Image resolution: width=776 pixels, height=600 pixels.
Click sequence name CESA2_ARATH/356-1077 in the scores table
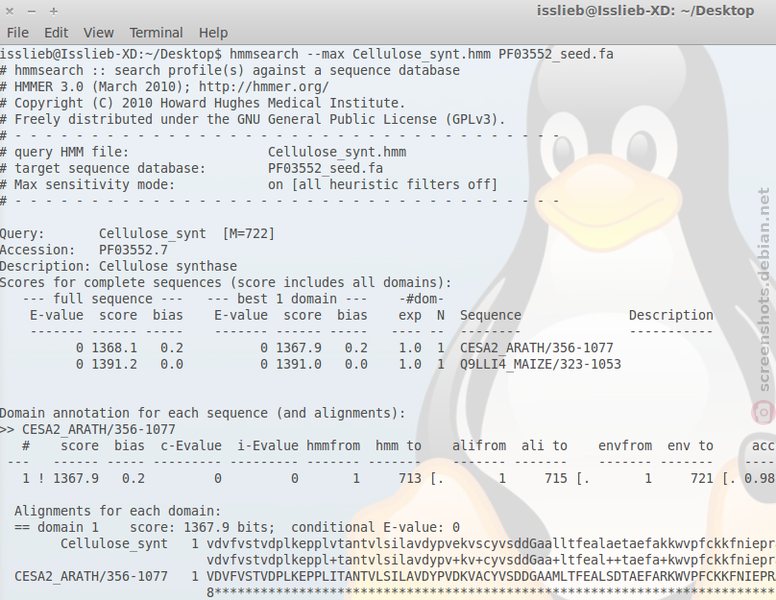coord(536,348)
